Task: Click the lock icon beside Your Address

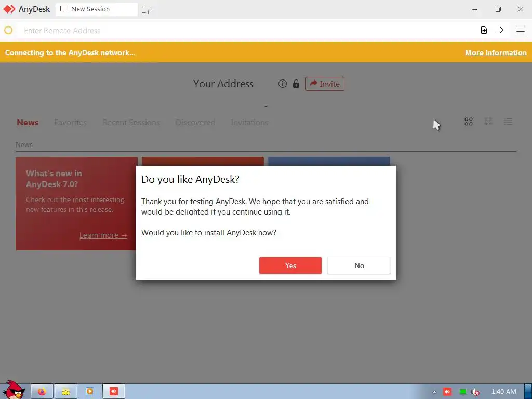Action: point(296,84)
